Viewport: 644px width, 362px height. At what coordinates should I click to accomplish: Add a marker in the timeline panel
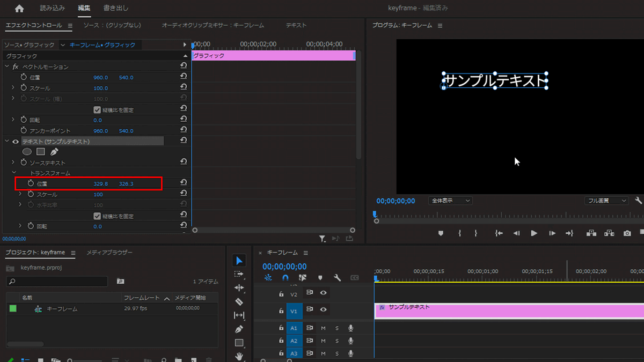pos(320,278)
